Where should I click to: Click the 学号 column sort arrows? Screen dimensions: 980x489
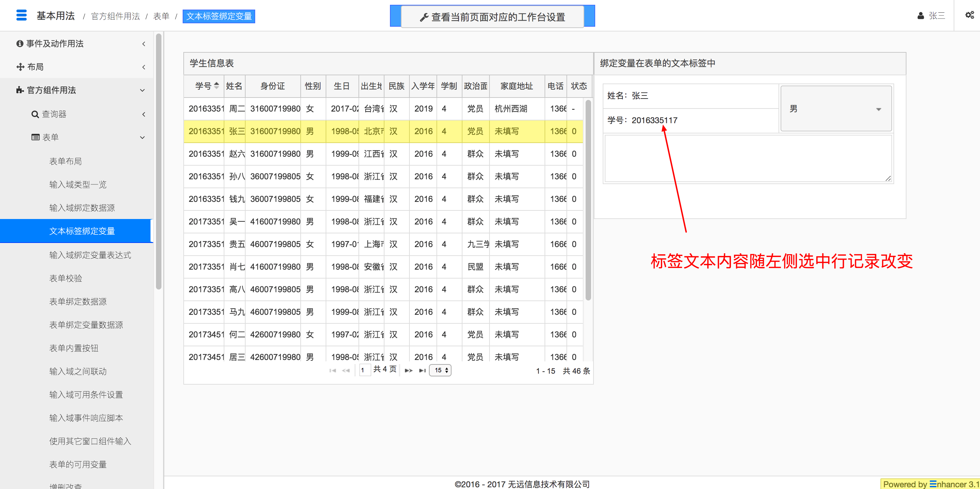coord(217,86)
